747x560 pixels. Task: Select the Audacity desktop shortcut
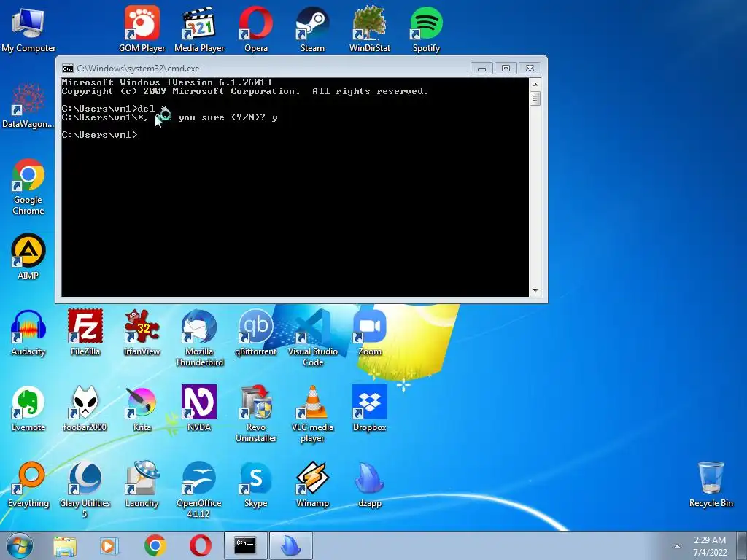[x=28, y=333]
